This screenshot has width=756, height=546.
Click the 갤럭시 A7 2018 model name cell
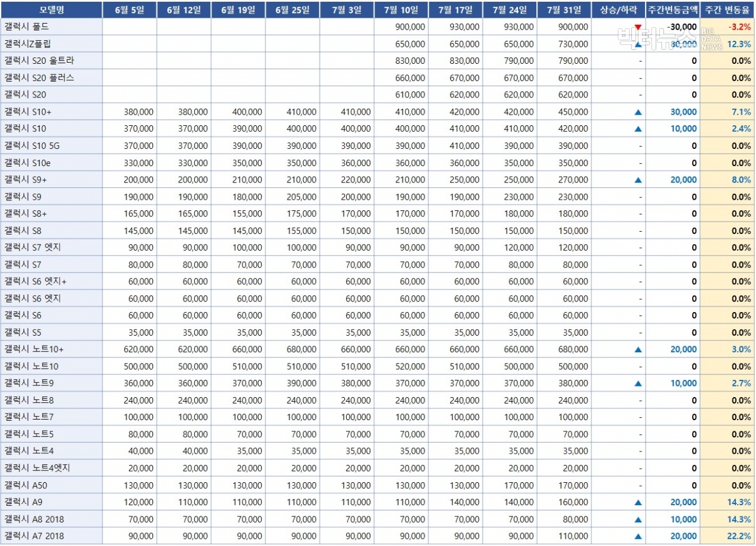click(x=51, y=536)
